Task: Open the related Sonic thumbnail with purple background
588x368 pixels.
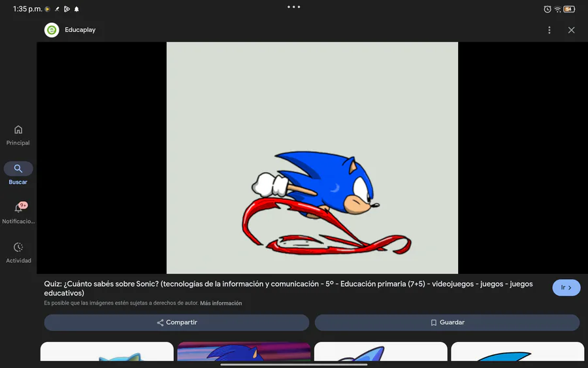Action: point(244,352)
